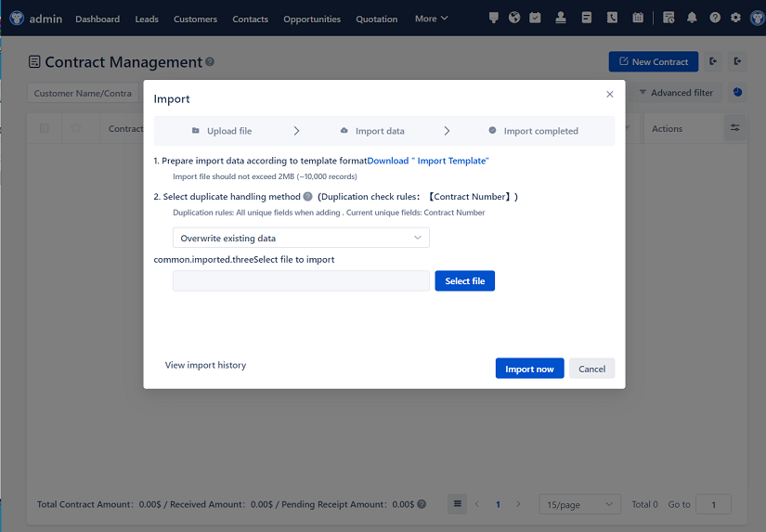Click the import icon with left-pointing arrow

(x=713, y=61)
